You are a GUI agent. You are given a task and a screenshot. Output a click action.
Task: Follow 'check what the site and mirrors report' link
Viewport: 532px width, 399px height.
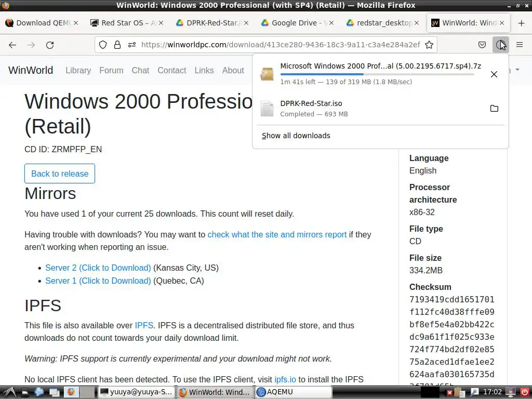tap(277, 234)
